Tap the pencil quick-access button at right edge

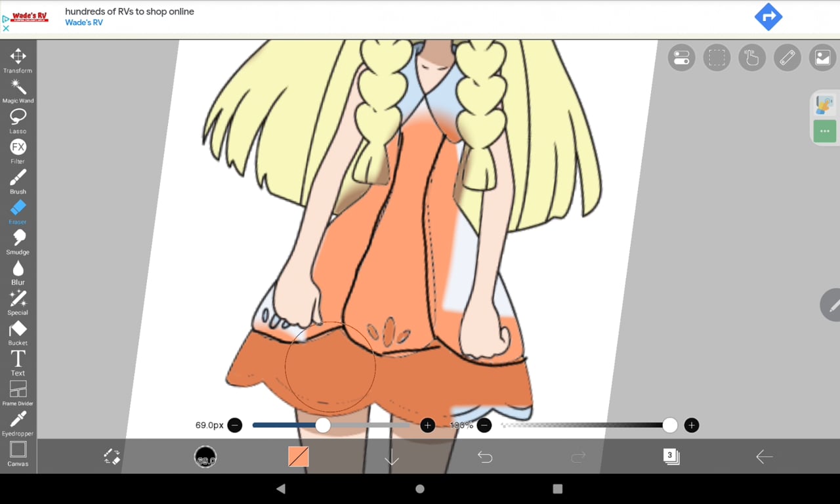point(832,305)
